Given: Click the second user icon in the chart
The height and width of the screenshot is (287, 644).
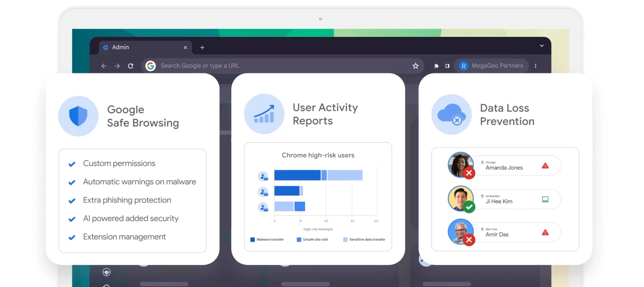Looking at the screenshot, I should (263, 192).
